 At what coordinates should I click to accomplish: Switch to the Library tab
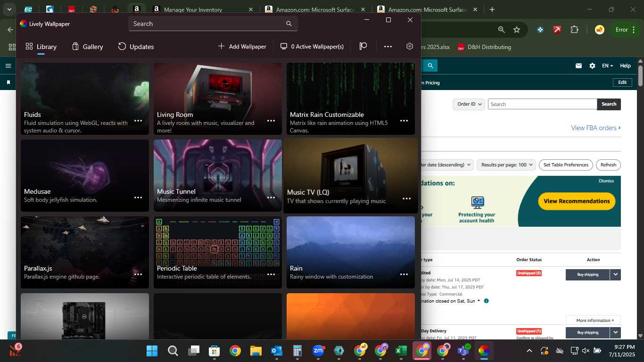(x=41, y=47)
